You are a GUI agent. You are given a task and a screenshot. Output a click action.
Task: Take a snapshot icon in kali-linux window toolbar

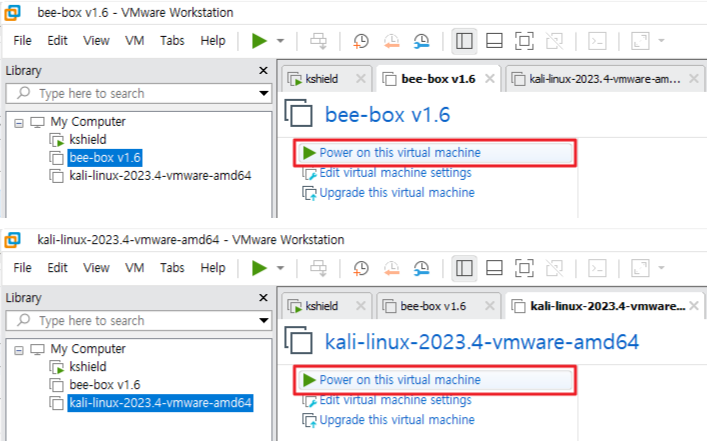(361, 268)
